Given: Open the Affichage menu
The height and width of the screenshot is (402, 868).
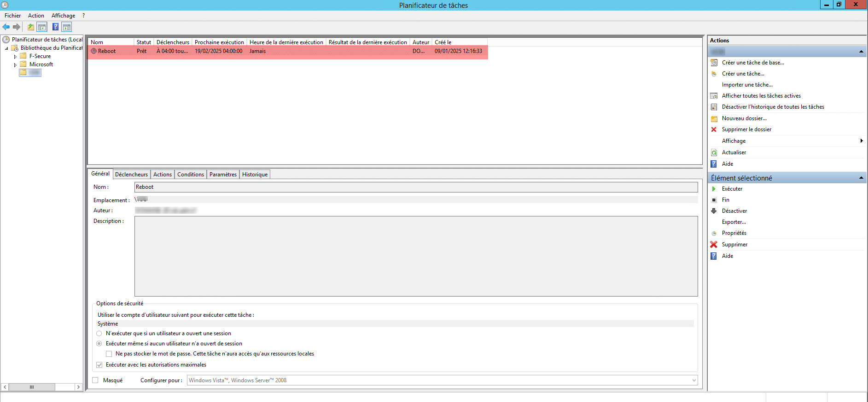Looking at the screenshot, I should pyautogui.click(x=63, y=16).
